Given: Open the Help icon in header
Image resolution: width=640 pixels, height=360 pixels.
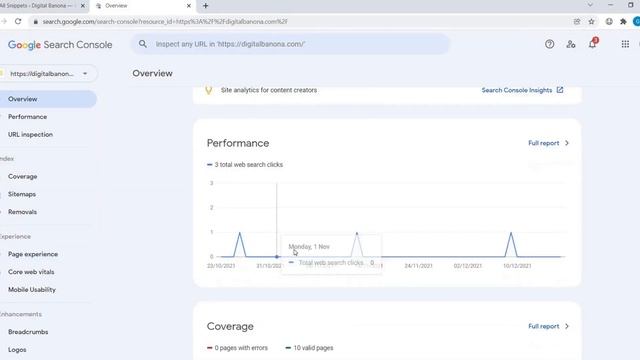Looking at the screenshot, I should pos(549,44).
